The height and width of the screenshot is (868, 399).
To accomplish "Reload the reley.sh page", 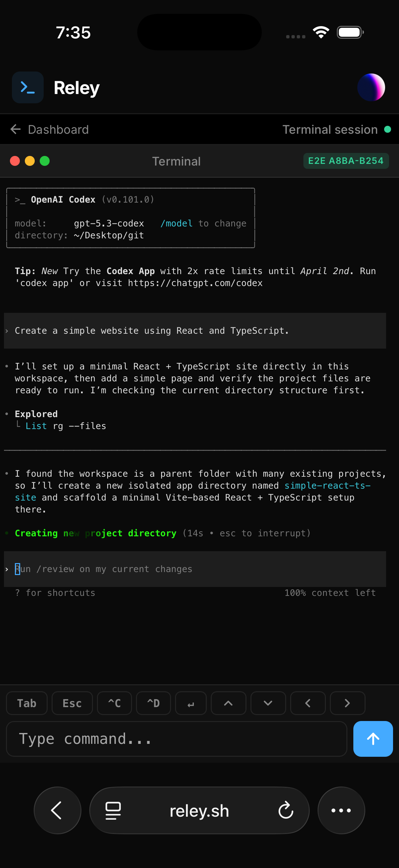I will pos(286,810).
